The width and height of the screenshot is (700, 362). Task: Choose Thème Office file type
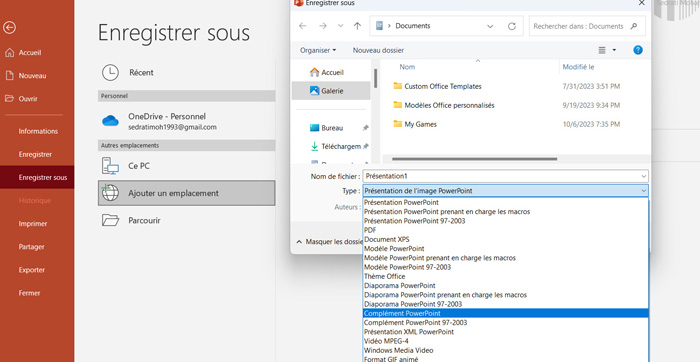tap(505, 276)
